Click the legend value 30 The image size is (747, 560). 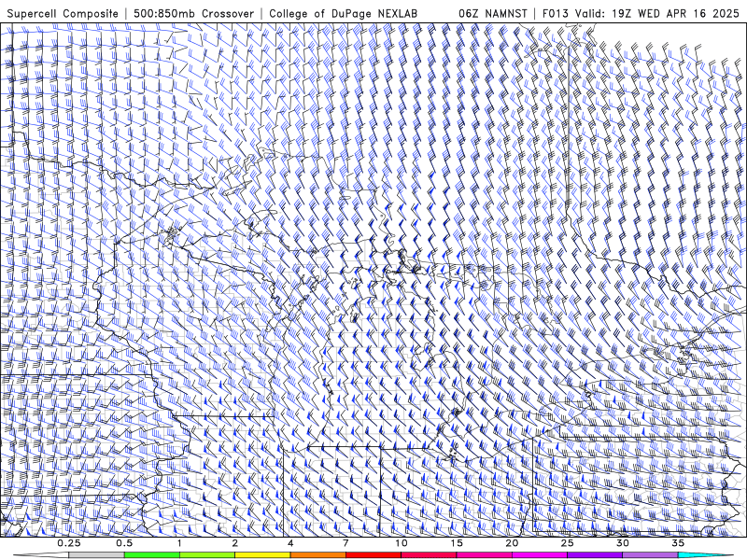click(623, 543)
